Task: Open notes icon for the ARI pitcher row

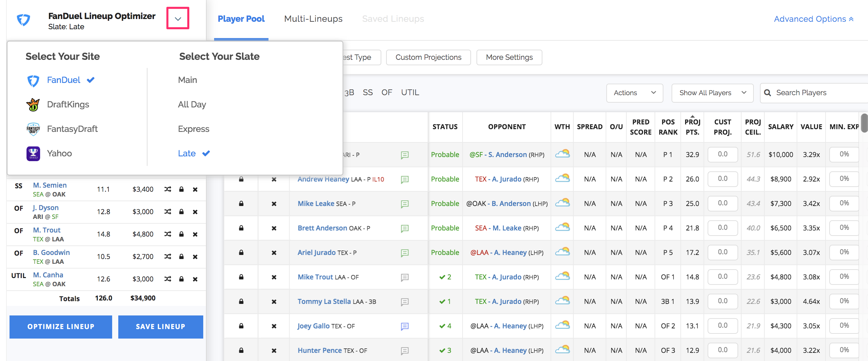Action: (x=404, y=155)
